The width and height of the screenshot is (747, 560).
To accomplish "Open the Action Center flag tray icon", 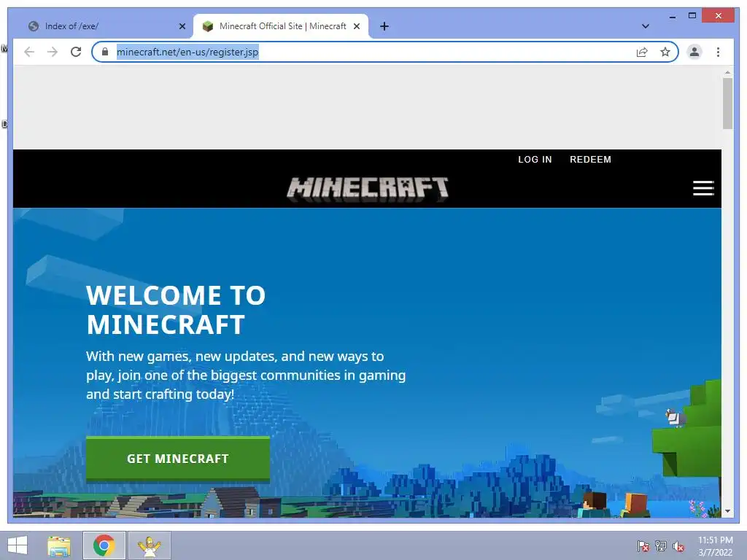I will click(x=643, y=545).
